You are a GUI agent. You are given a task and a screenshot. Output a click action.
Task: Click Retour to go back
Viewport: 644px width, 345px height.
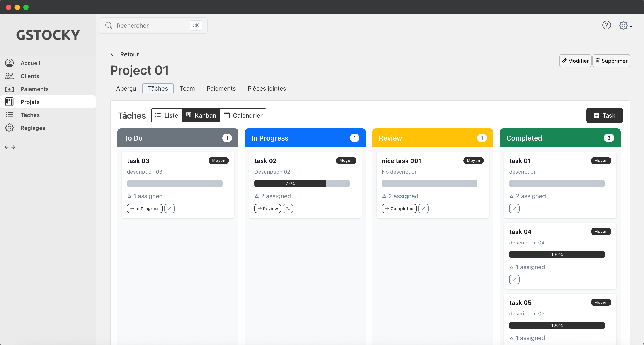coord(124,54)
